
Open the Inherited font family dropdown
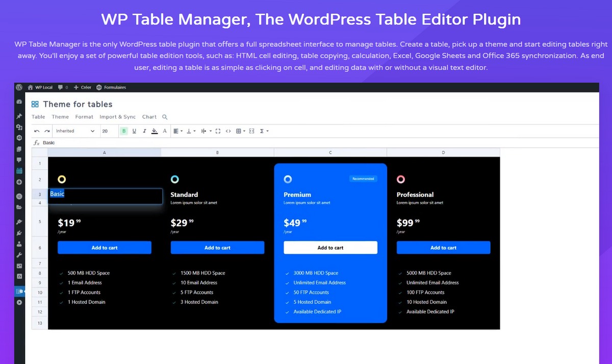tap(75, 131)
